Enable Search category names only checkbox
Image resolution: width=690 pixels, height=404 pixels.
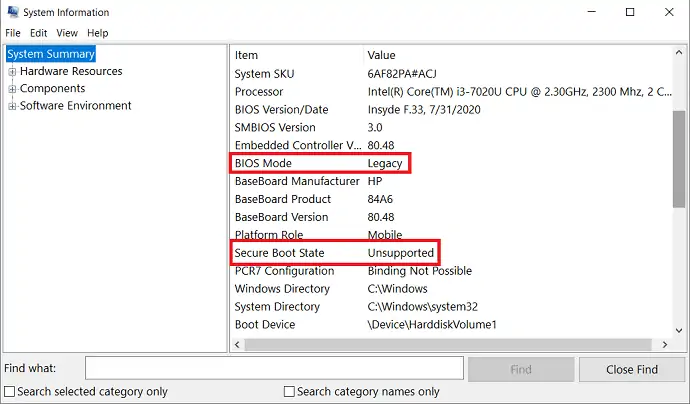pyautogui.click(x=289, y=391)
